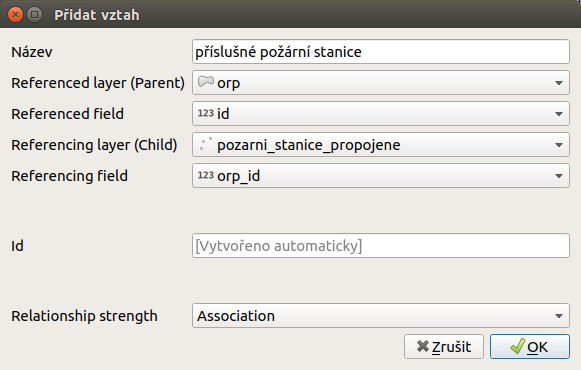The image size is (581, 370).
Task: Open the Referencing layer (Child) dropdown arrow
Action: (559, 145)
